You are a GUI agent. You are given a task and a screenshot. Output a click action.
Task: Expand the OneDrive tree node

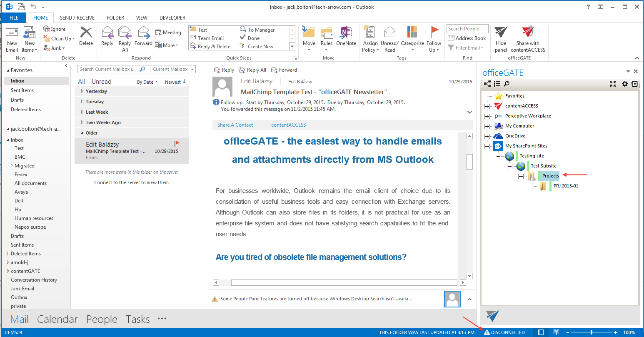pos(487,136)
